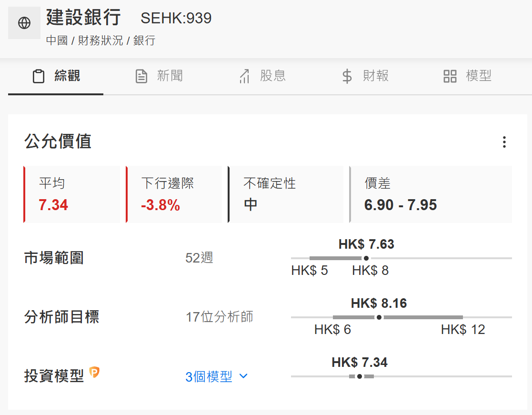Click the HK$ 8 high range label
532x415 pixels.
click(370, 271)
